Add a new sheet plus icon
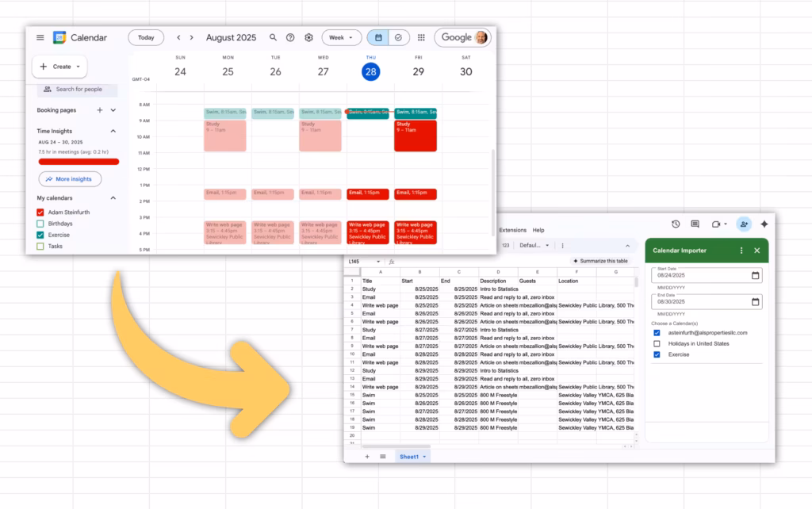812x509 pixels. (367, 456)
